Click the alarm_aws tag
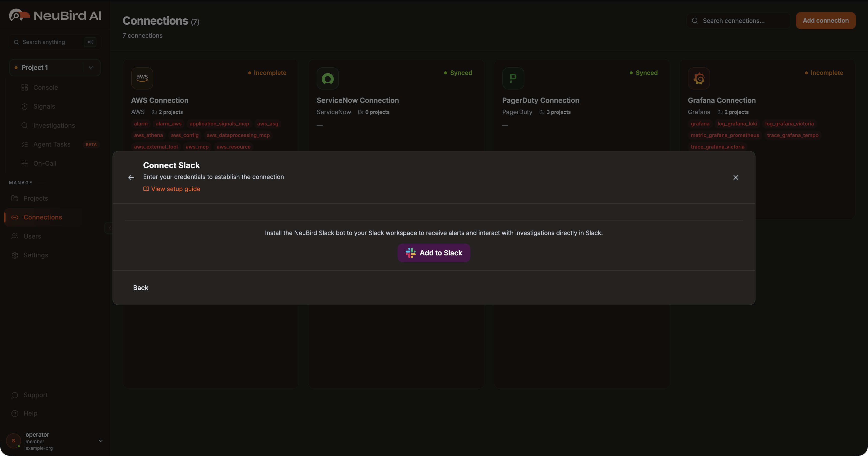 pos(169,124)
